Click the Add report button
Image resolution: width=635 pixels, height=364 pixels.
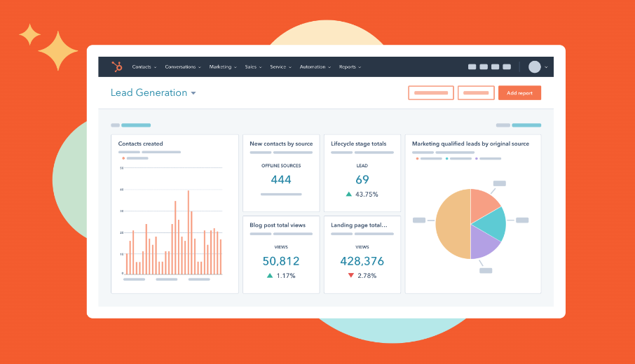click(x=519, y=93)
